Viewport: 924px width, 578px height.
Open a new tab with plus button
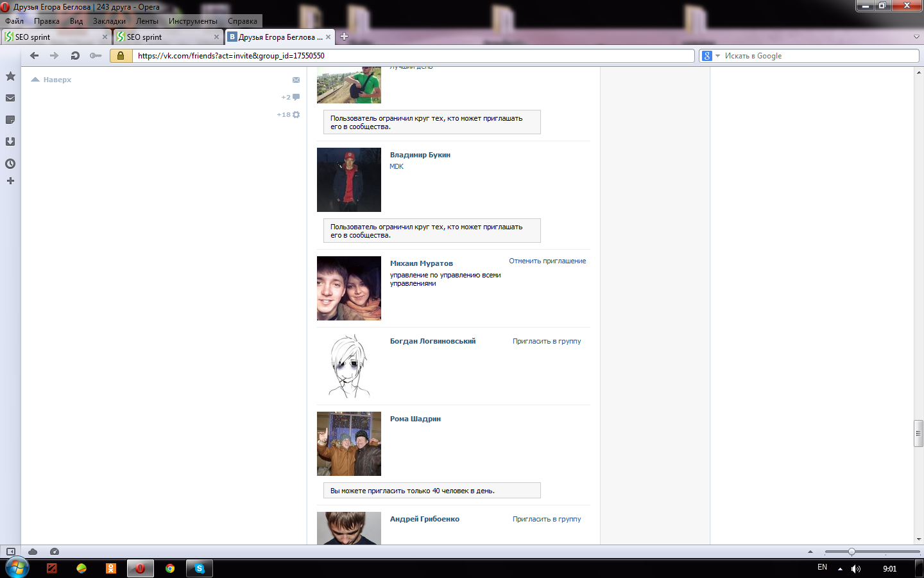344,37
